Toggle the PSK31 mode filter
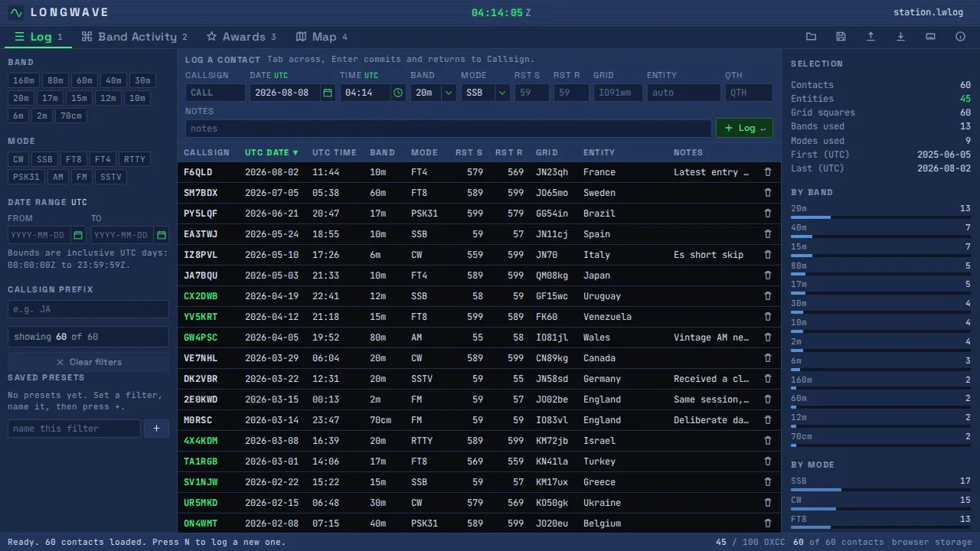 tap(26, 177)
